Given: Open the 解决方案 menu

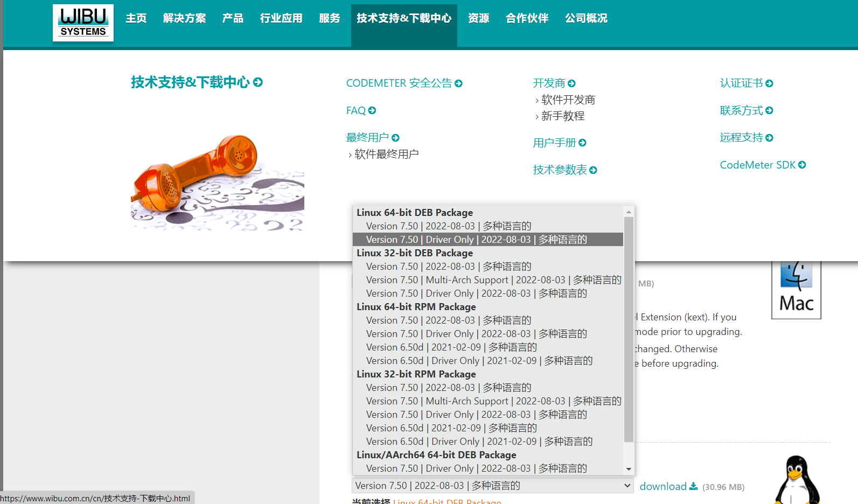Looking at the screenshot, I should [x=185, y=18].
